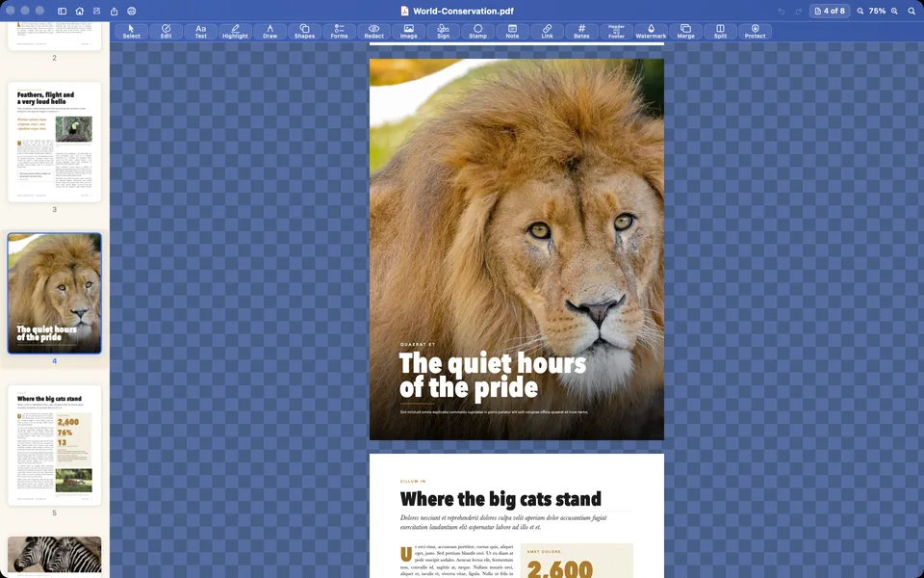Viewport: 924px width, 578px height.
Task: Open the Share icon in title bar
Action: 115,12
